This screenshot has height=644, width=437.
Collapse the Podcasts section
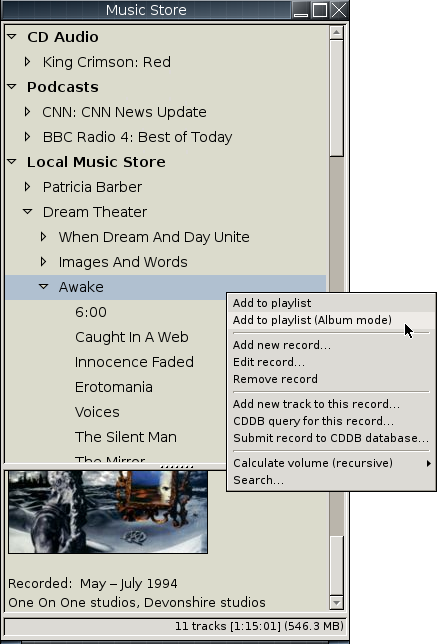(12, 87)
